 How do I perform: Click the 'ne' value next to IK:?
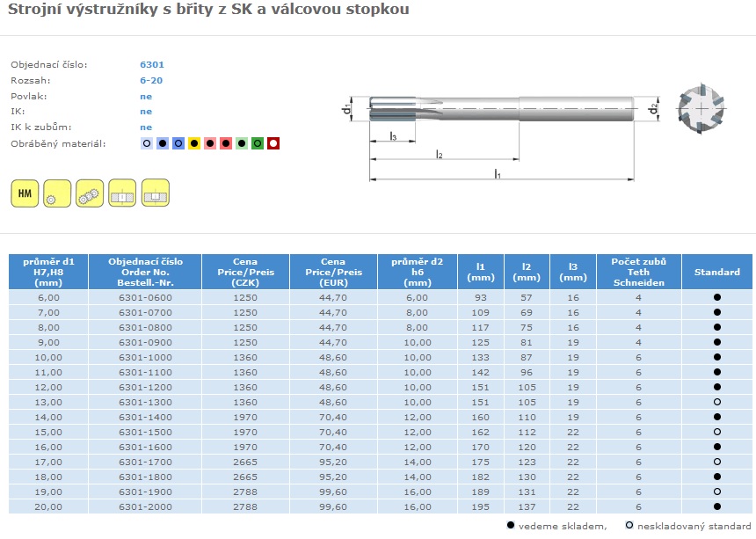tap(146, 112)
